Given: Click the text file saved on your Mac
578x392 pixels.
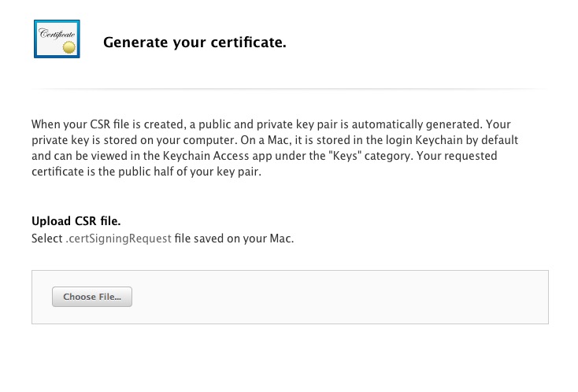Looking at the screenshot, I should click(x=234, y=239).
